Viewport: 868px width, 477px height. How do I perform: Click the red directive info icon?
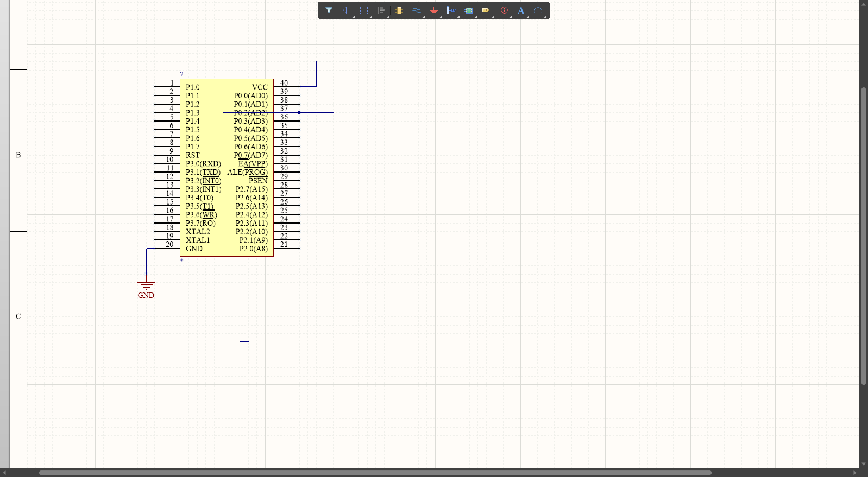(504, 10)
